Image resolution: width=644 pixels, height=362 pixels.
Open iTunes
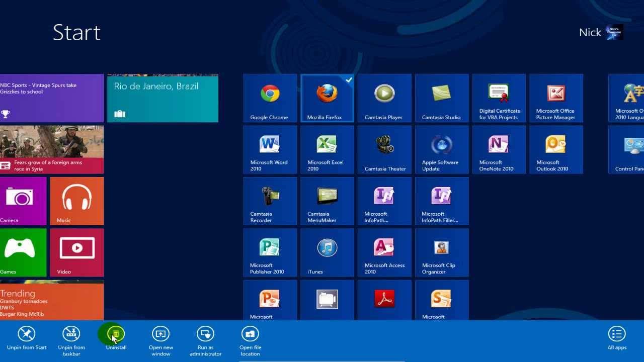tap(327, 252)
